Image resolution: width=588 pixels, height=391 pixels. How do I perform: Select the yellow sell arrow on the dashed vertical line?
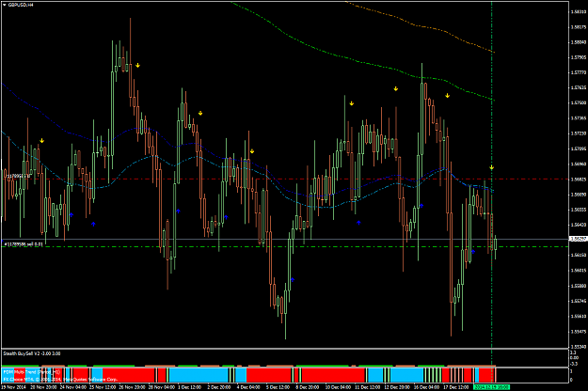[491, 168]
